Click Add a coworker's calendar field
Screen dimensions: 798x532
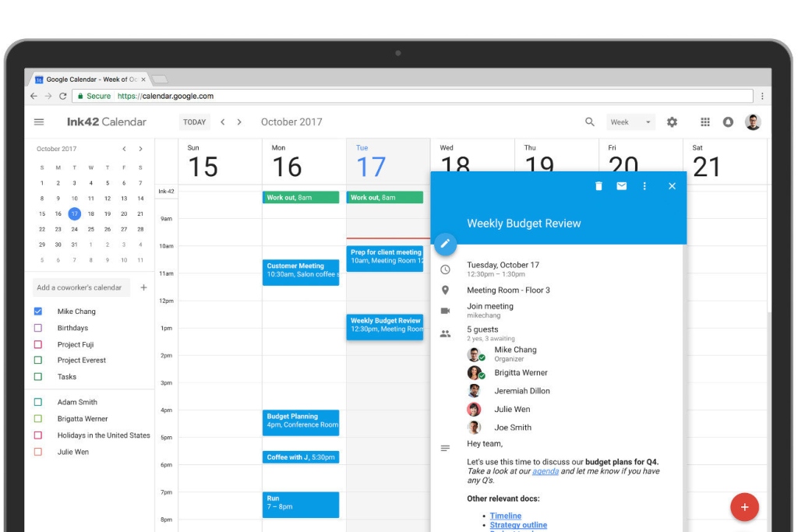81,287
